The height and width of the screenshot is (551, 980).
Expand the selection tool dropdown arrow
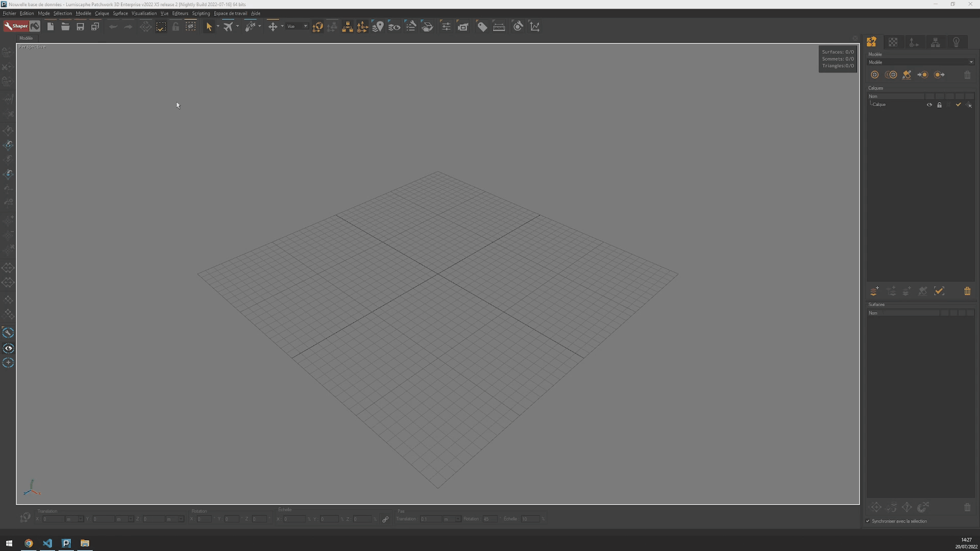tap(218, 27)
